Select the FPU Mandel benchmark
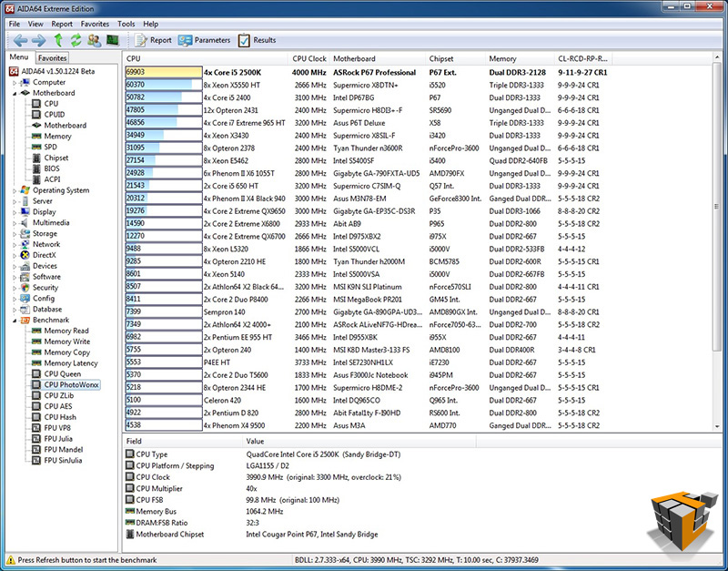The image size is (728, 571). (63, 449)
